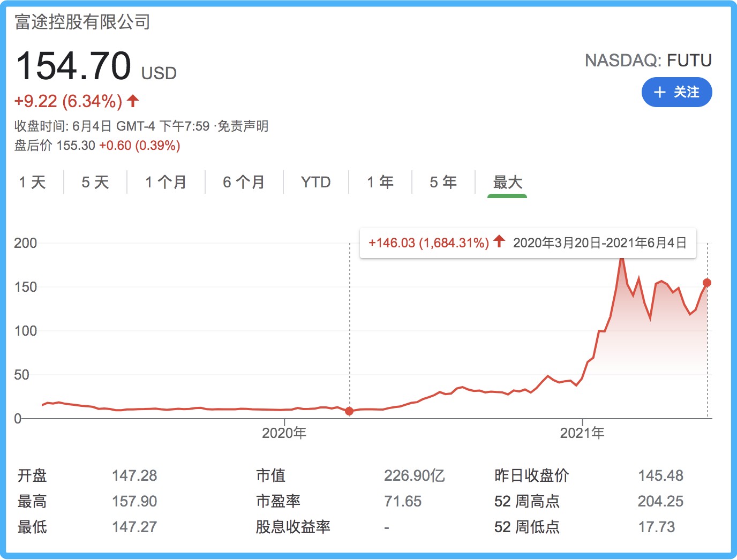Viewport: 737px width, 560px height.
Task: Open the 免责声明 disclaimer link
Action: click(243, 126)
